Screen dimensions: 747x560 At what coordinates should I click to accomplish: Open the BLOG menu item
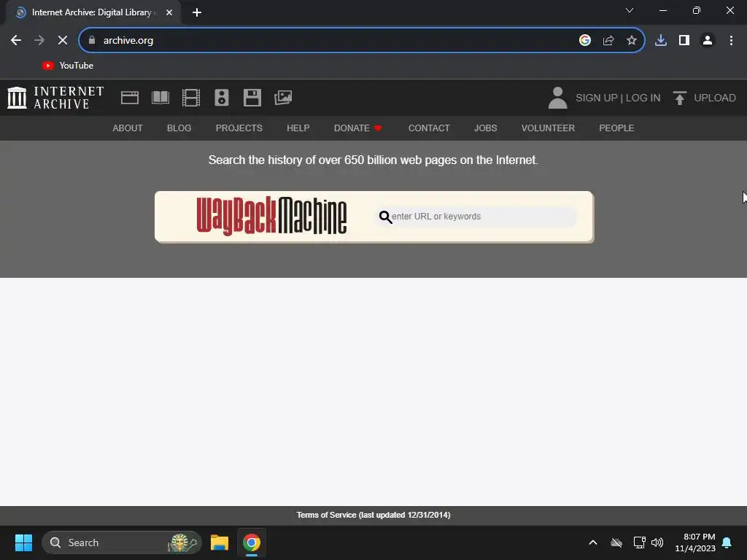click(179, 128)
